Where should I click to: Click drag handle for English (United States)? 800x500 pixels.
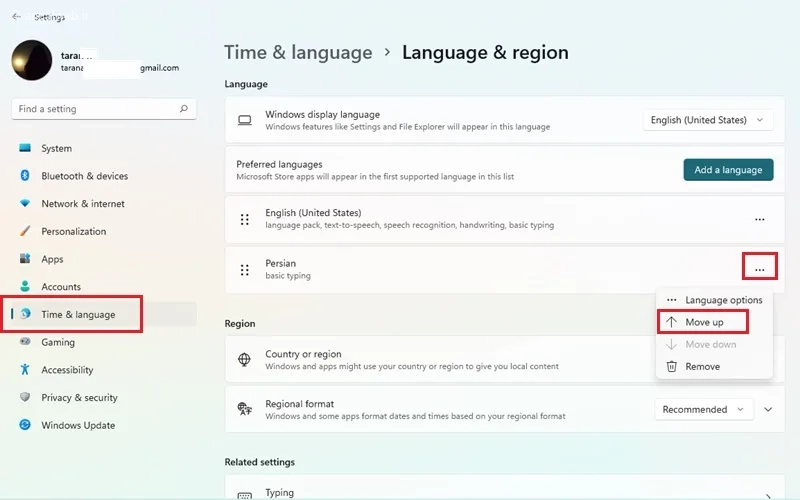(x=245, y=219)
